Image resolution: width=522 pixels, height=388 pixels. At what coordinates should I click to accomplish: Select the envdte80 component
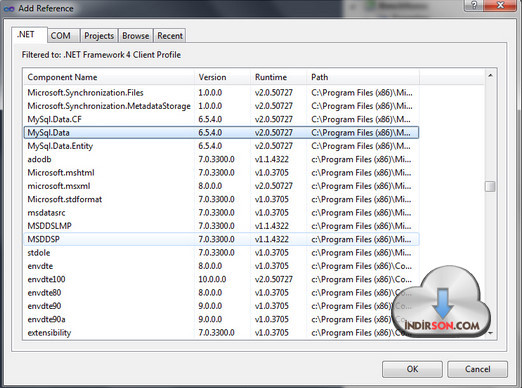(221, 293)
